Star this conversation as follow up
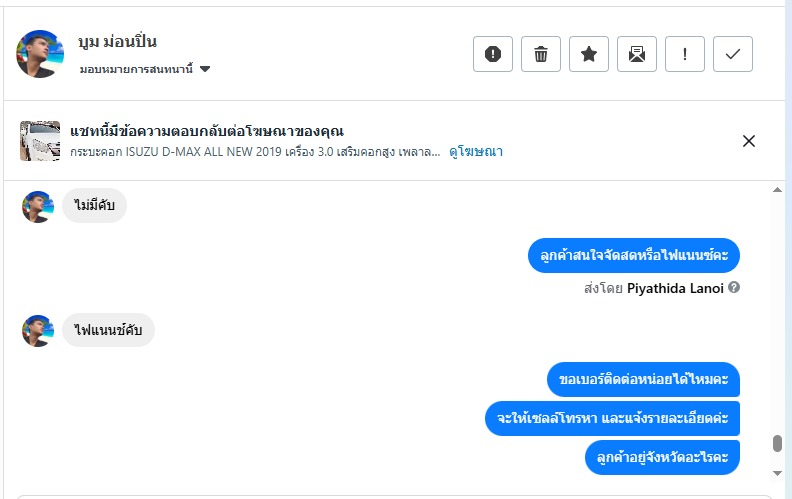 pos(589,54)
